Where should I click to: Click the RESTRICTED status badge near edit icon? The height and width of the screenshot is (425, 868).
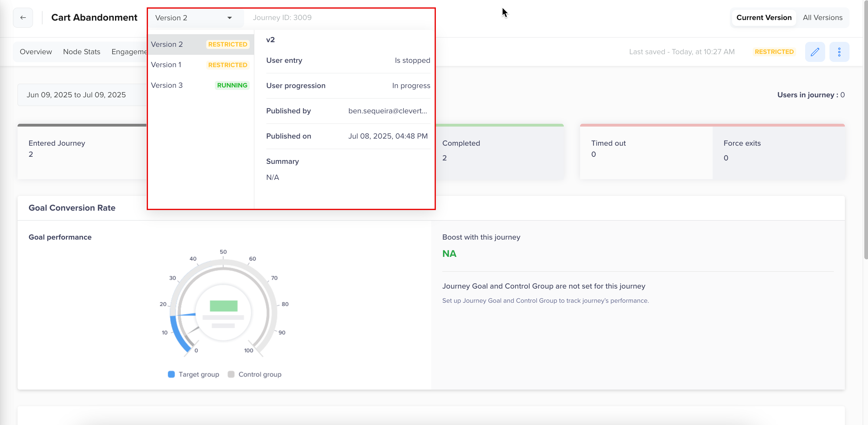774,52
